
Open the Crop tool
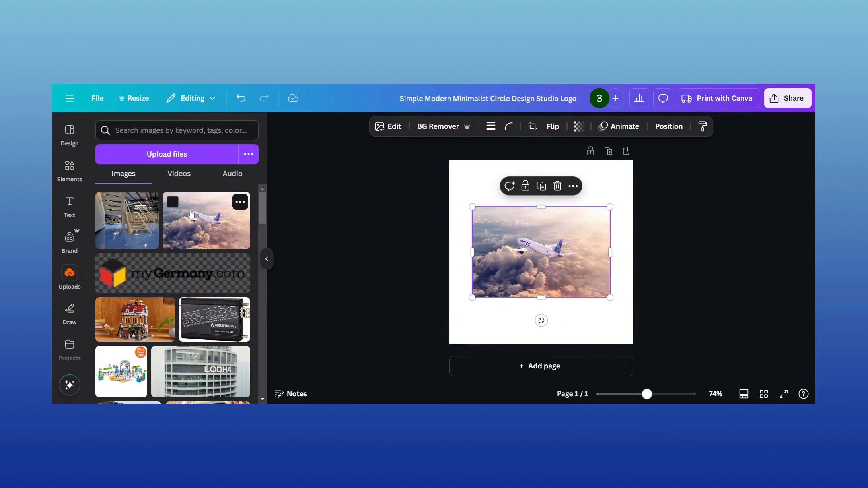tap(532, 126)
